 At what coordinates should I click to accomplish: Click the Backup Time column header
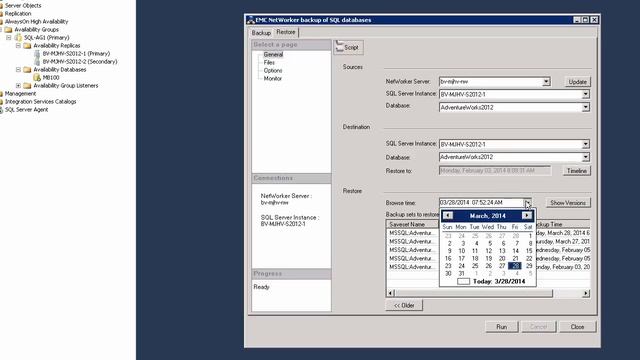coord(562,224)
